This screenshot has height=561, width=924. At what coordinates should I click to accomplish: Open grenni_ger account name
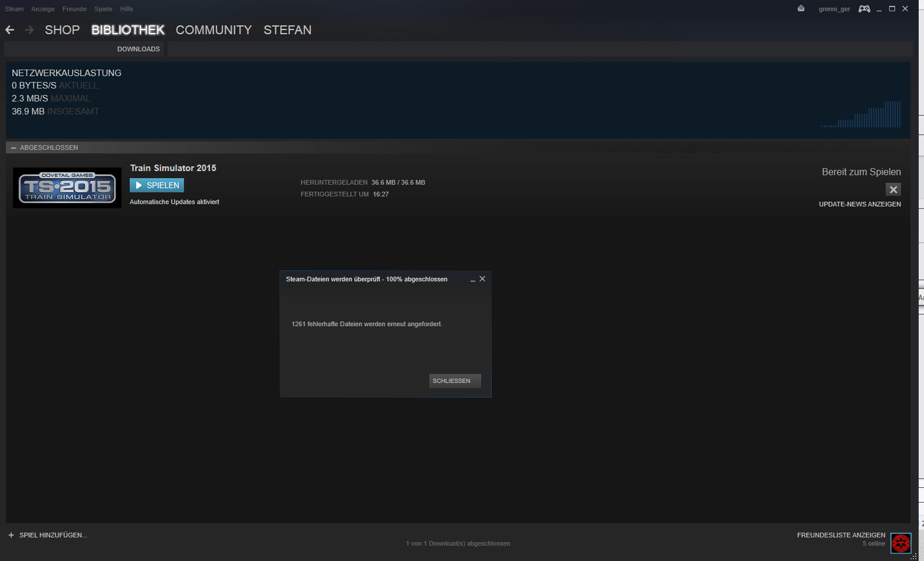click(834, 9)
